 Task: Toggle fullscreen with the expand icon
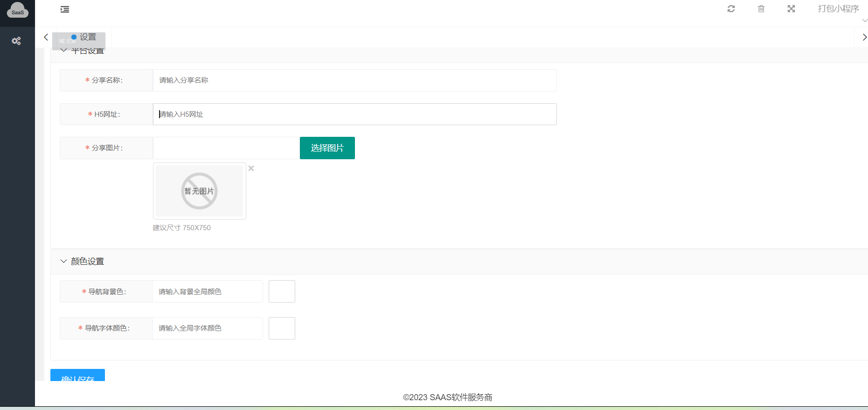[791, 9]
